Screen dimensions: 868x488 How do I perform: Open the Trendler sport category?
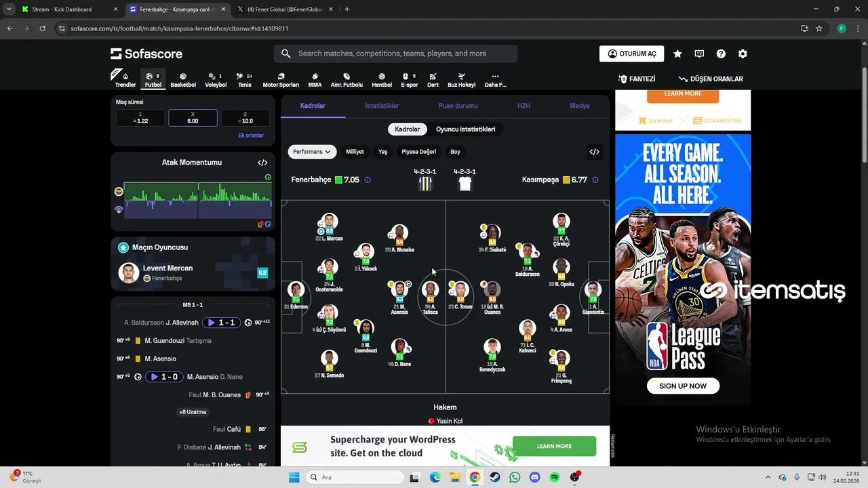pos(125,79)
